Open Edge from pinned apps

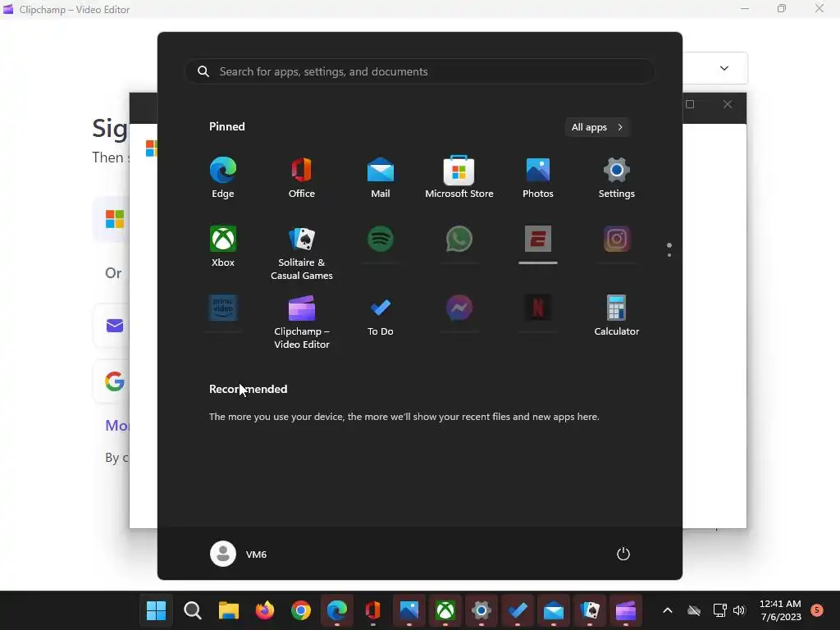click(223, 178)
